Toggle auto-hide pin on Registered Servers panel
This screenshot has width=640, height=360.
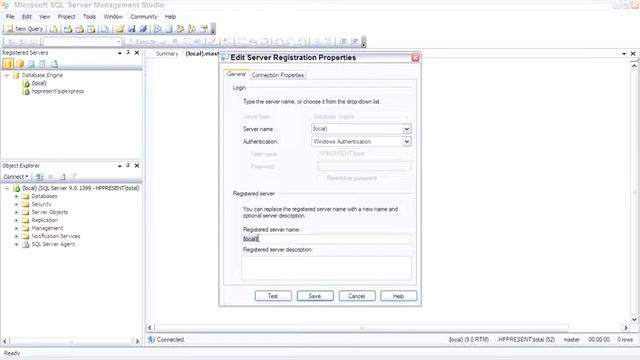coord(128,53)
